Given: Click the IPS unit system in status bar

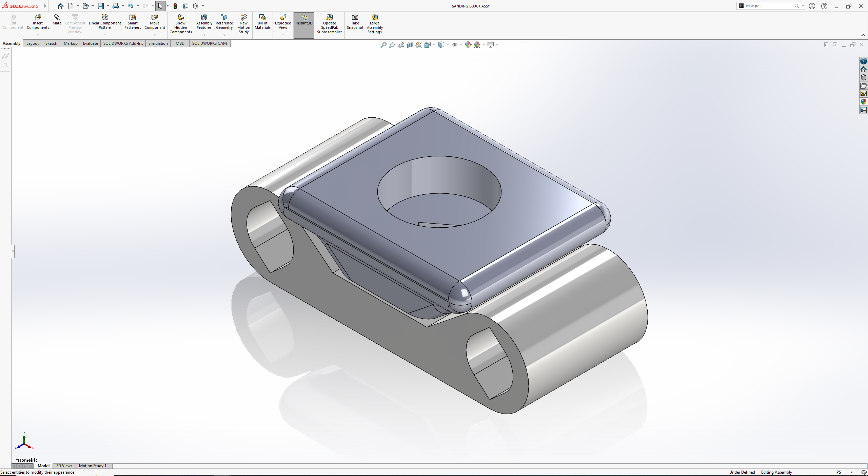Looking at the screenshot, I should point(838,472).
